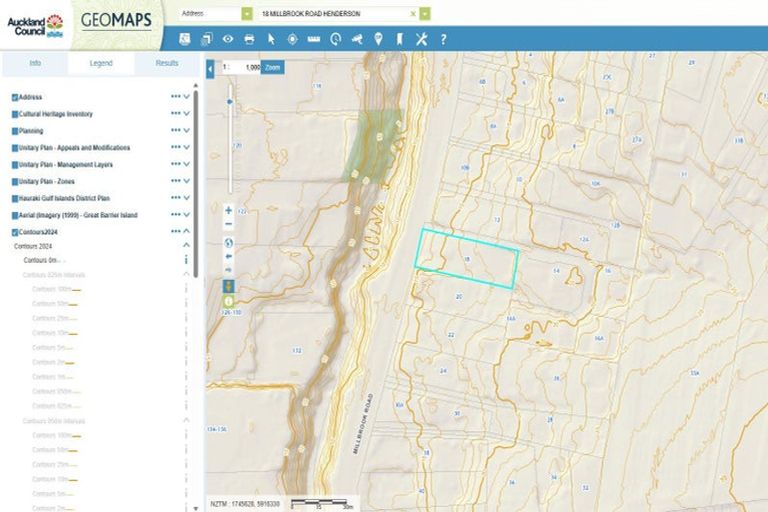The width and height of the screenshot is (768, 512).
Task: Toggle the Address layer checkbox
Action: tap(15, 97)
